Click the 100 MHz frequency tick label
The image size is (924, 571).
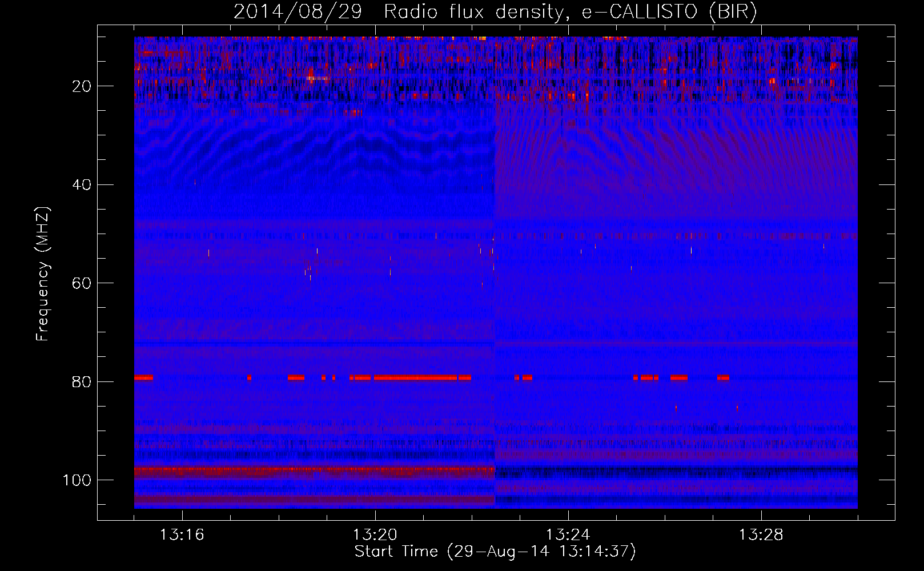(x=77, y=480)
